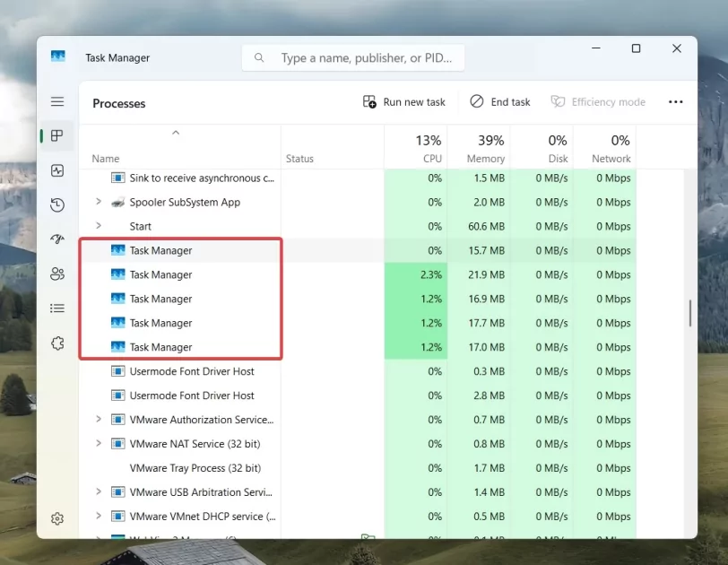Image resolution: width=728 pixels, height=565 pixels.
Task: Expand the VMware NAT Service entry
Action: (x=99, y=443)
